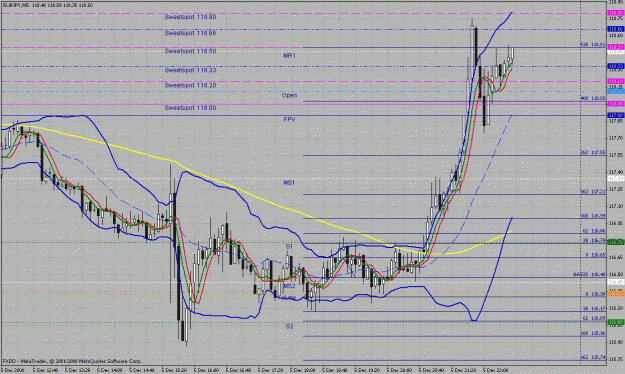Viewport: 625px width, 374px height.
Task: Click the S1 support level label
Action: tap(289, 247)
